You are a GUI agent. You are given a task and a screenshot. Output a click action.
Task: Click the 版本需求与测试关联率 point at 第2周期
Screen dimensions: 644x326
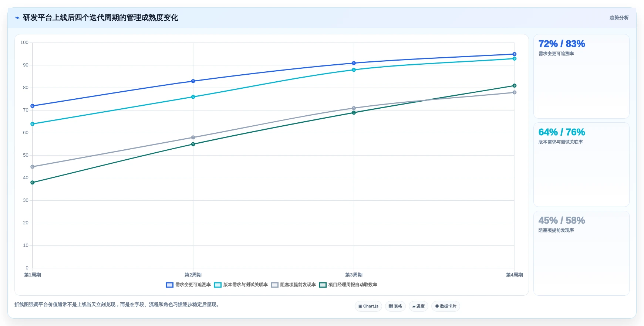coord(193,97)
